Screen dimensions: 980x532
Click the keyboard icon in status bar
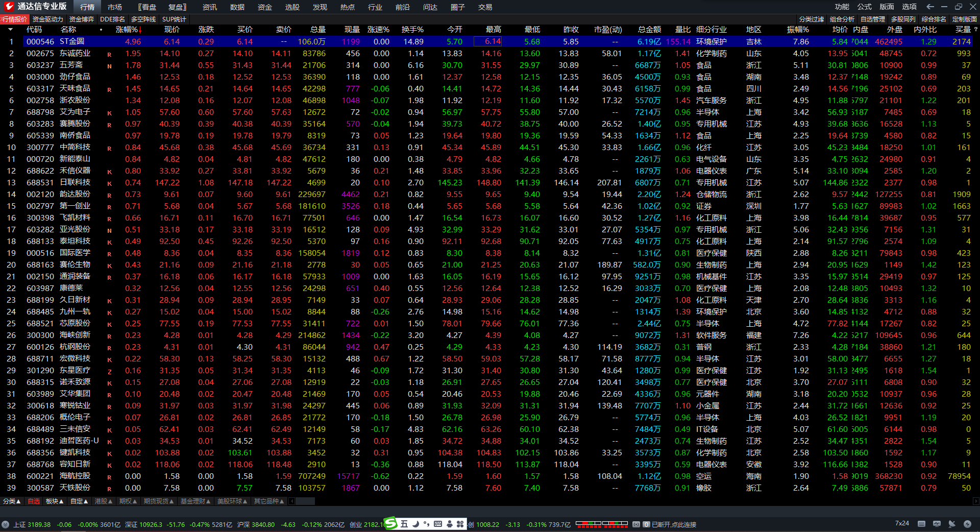(921, 524)
